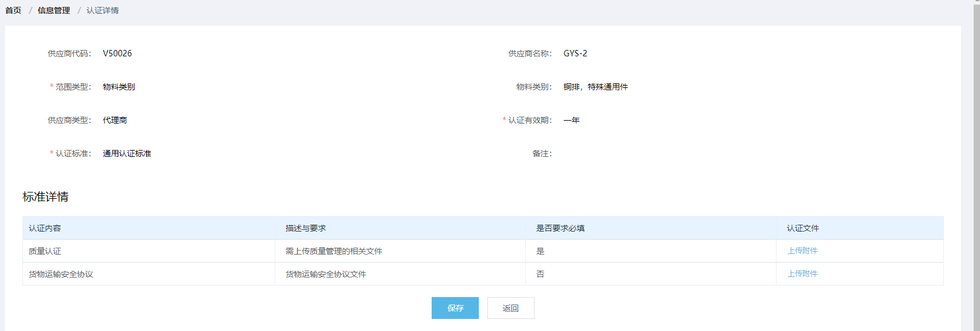
Task: Select the 需上传质量管理的相关文件 description cell
Action: tap(334, 251)
